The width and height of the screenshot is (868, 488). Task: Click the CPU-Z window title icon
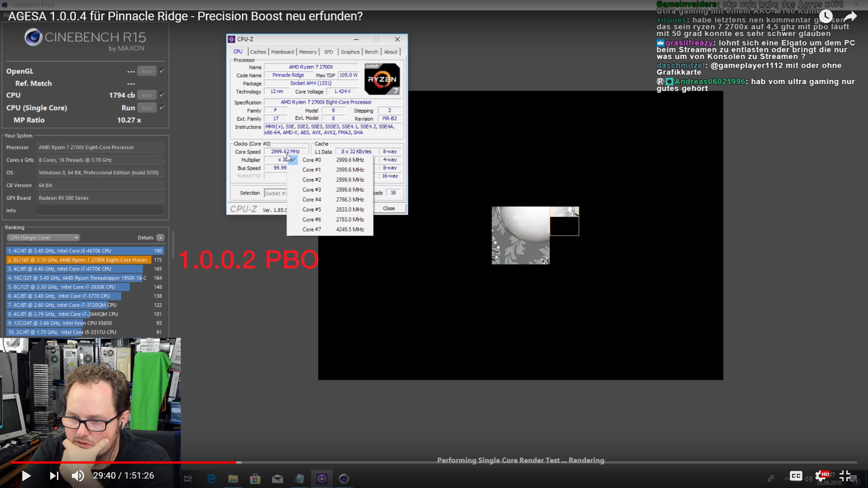[232, 39]
